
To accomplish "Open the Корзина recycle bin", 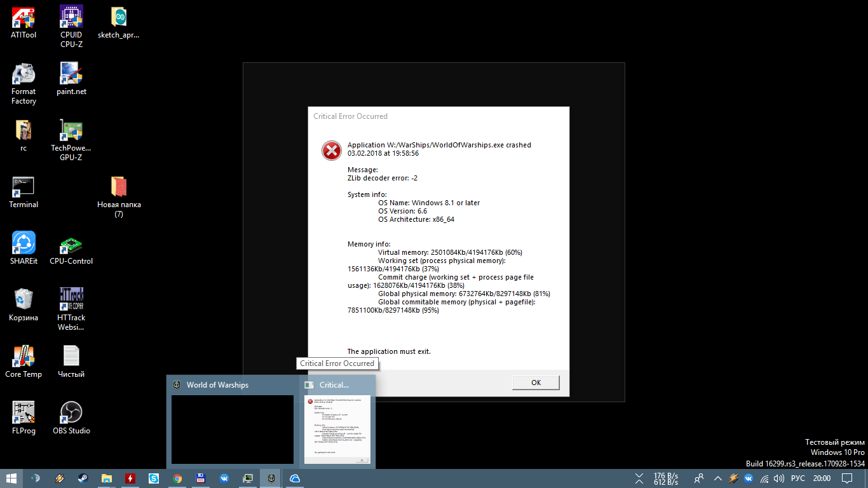I will (x=24, y=305).
